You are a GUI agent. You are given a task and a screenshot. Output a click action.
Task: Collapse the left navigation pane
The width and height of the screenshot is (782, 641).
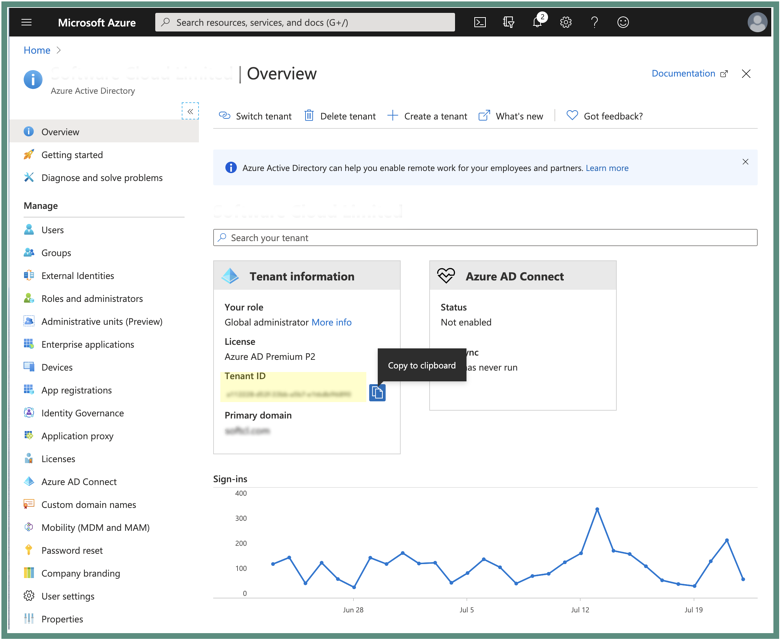[x=190, y=111]
